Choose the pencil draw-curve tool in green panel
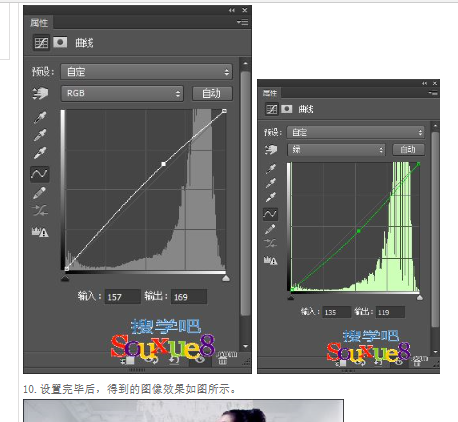This screenshot has width=458, height=422. coord(270,229)
